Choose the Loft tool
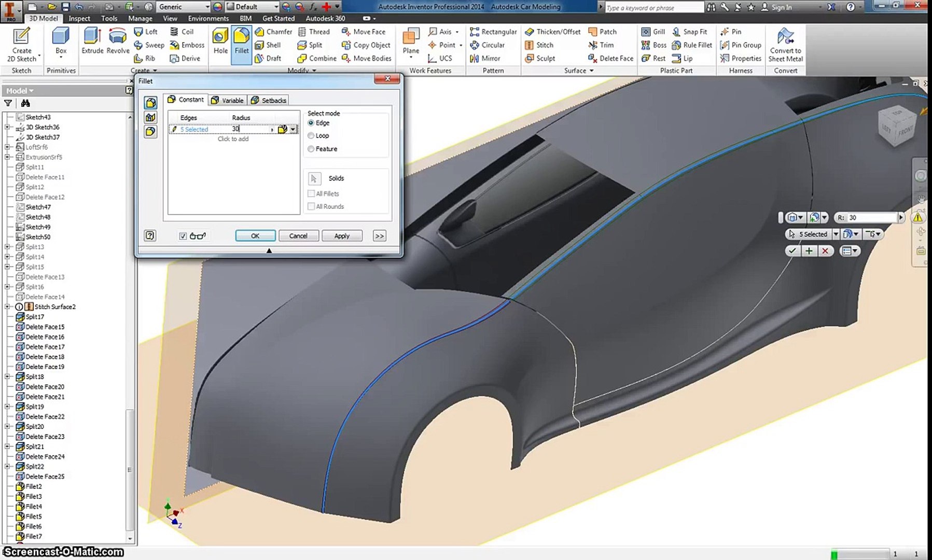Image resolution: width=932 pixels, height=560 pixels. (146, 32)
